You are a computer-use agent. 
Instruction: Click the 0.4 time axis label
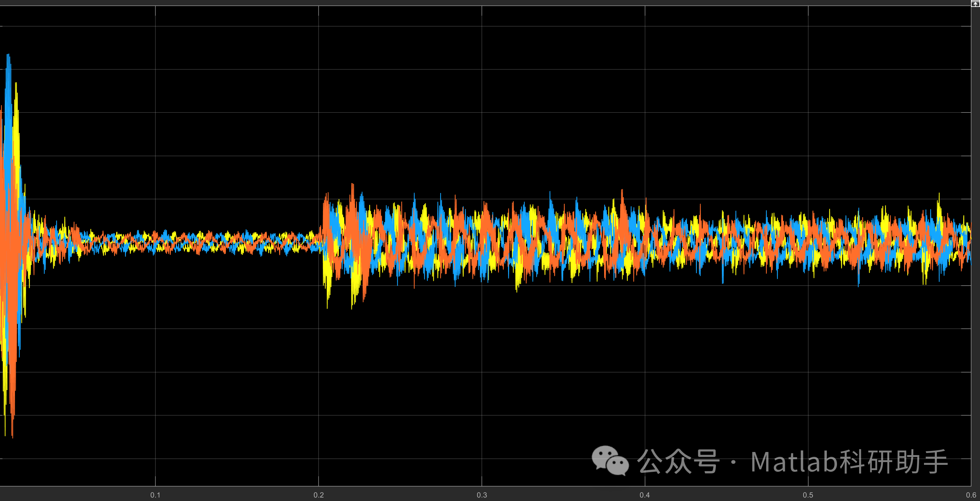point(645,495)
